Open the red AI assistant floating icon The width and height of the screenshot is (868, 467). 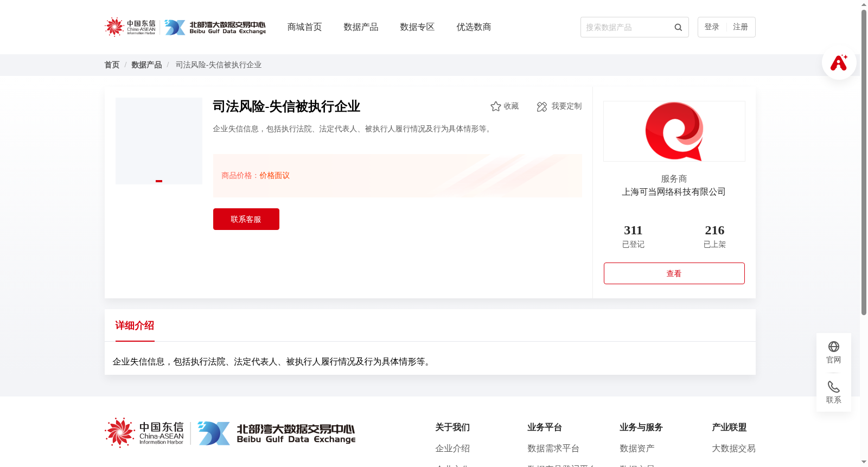839,62
